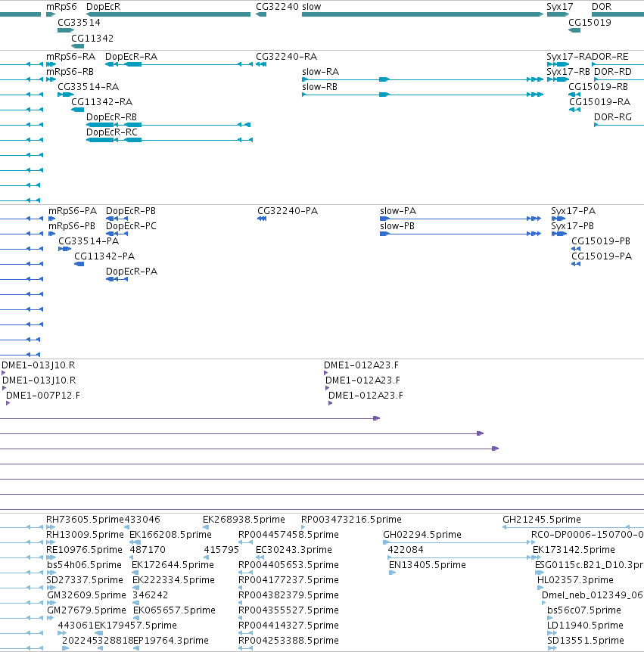Select the Syx17-PB protein label

click(572, 226)
